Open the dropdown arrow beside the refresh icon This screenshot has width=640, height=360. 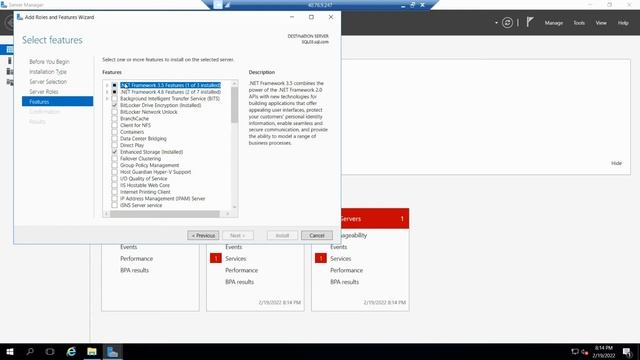[x=496, y=23]
